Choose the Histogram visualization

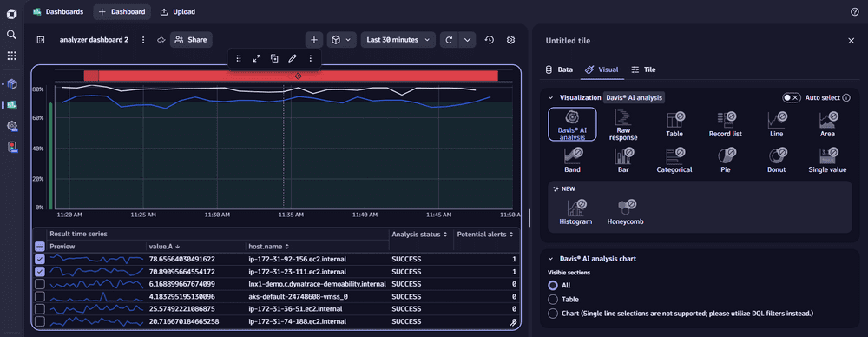pyautogui.click(x=575, y=212)
